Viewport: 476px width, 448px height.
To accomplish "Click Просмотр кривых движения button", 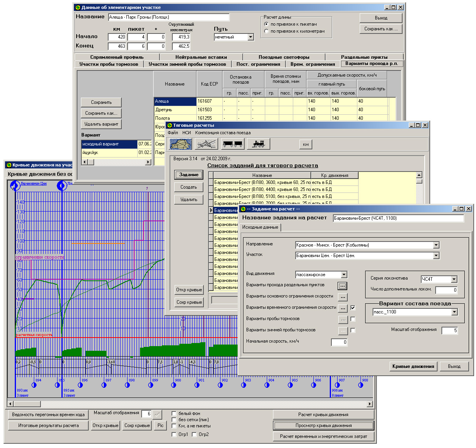I will point(323,425).
